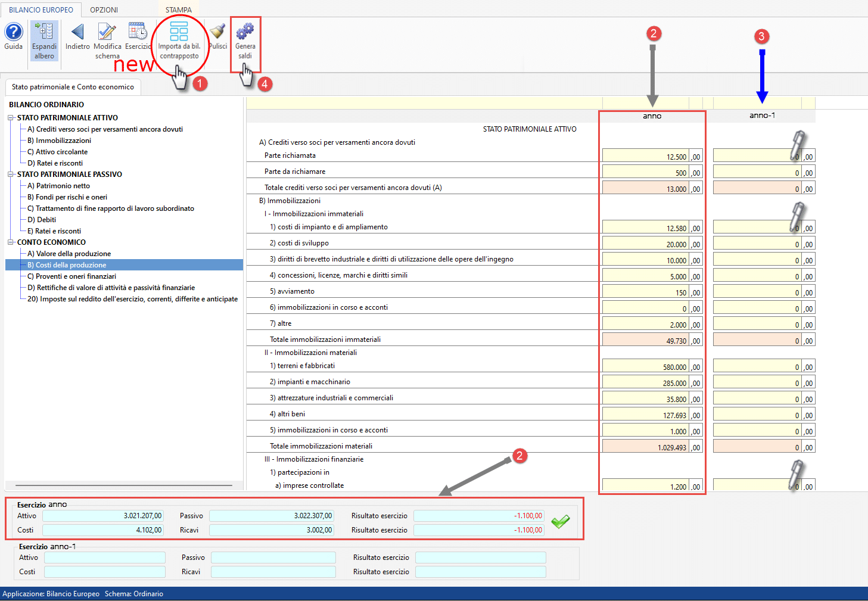The image size is (868, 601).
Task: Click costi di sviluppo anno value 20.000
Action: [x=645, y=243]
